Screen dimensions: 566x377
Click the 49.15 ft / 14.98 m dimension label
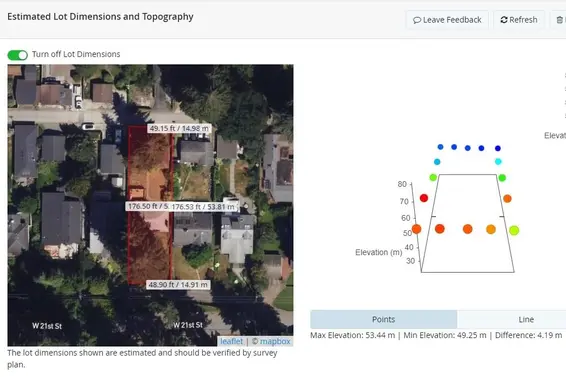tap(179, 129)
